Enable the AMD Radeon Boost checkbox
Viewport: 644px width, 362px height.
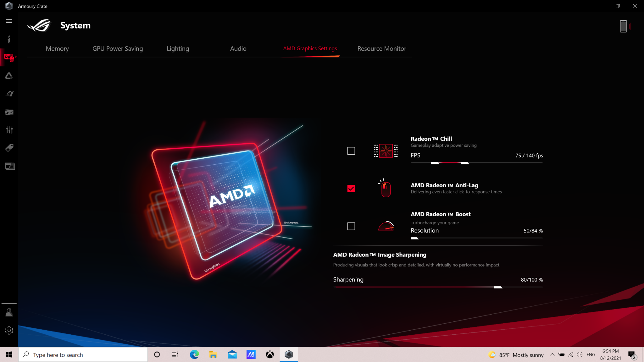[x=351, y=226]
